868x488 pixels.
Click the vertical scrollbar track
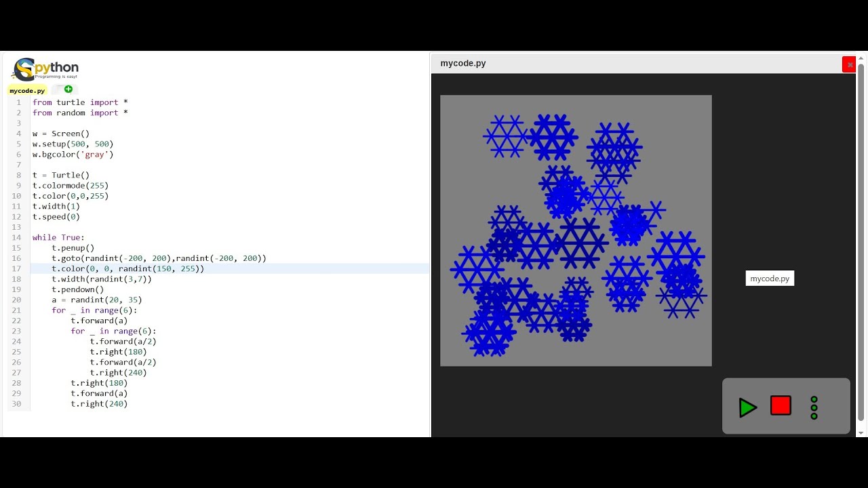click(861, 244)
